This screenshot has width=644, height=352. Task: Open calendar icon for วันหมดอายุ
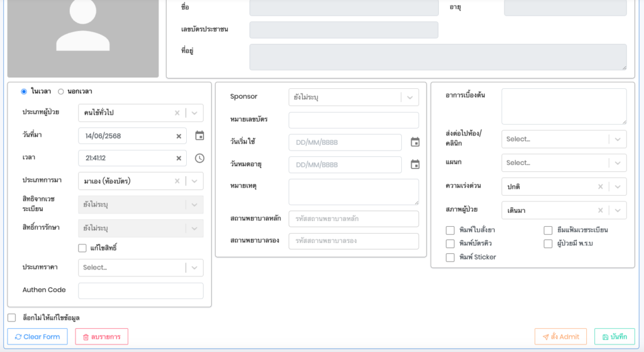[x=415, y=164]
